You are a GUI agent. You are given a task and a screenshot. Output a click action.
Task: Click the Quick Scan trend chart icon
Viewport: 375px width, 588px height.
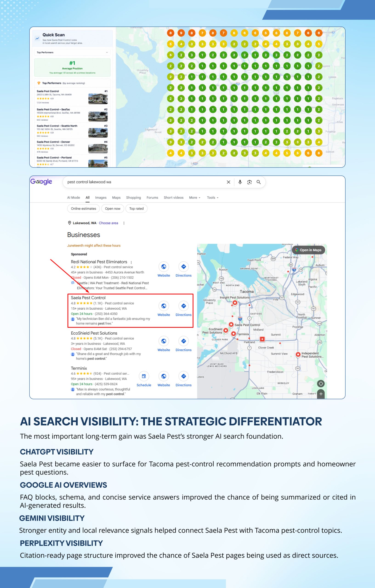pos(37,38)
